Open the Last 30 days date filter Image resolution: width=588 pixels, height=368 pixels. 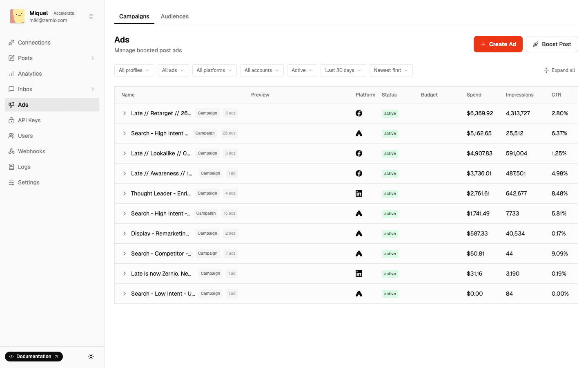[x=343, y=70]
